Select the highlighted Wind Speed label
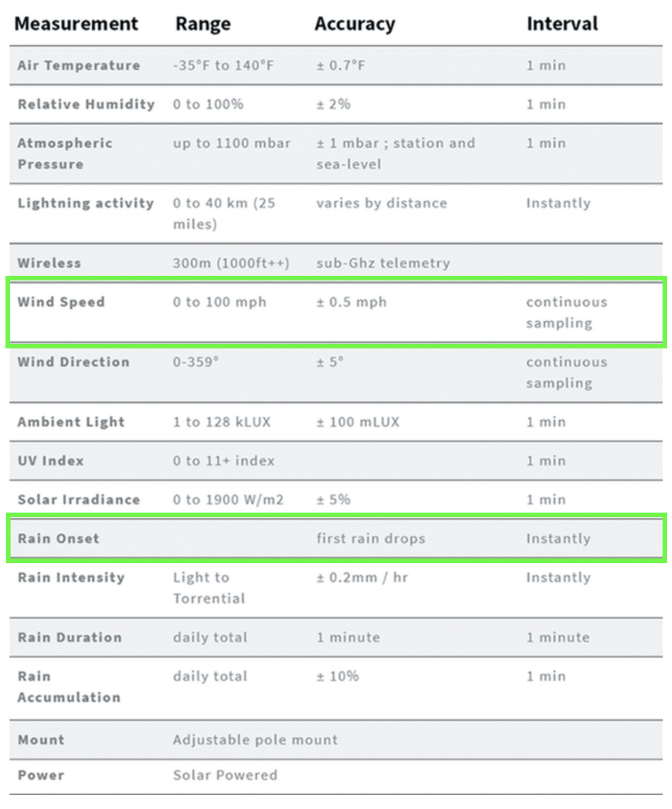 pyautogui.click(x=61, y=302)
